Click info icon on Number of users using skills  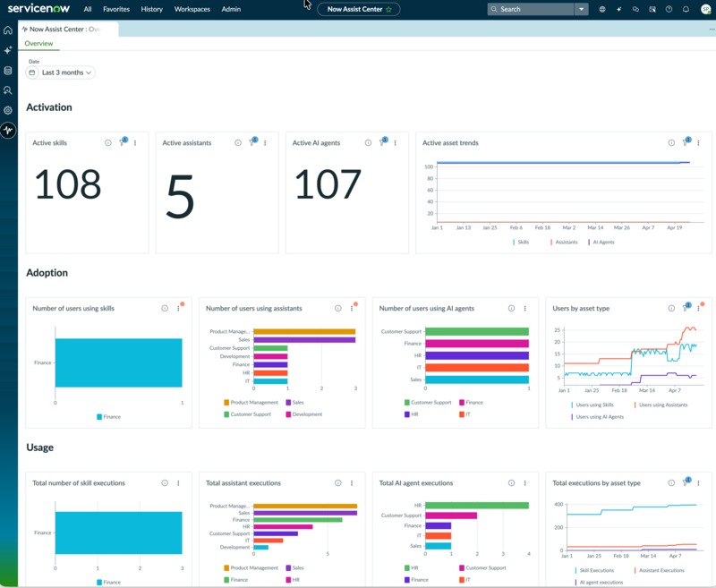click(165, 308)
